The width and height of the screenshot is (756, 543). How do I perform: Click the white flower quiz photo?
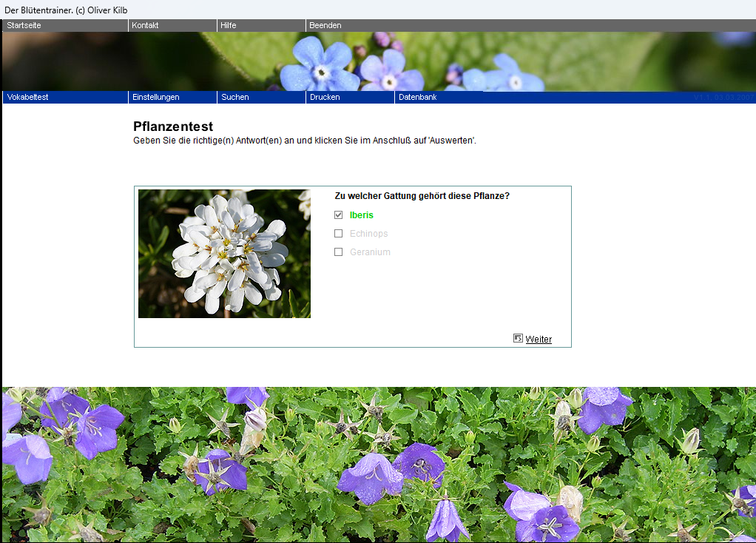(224, 254)
